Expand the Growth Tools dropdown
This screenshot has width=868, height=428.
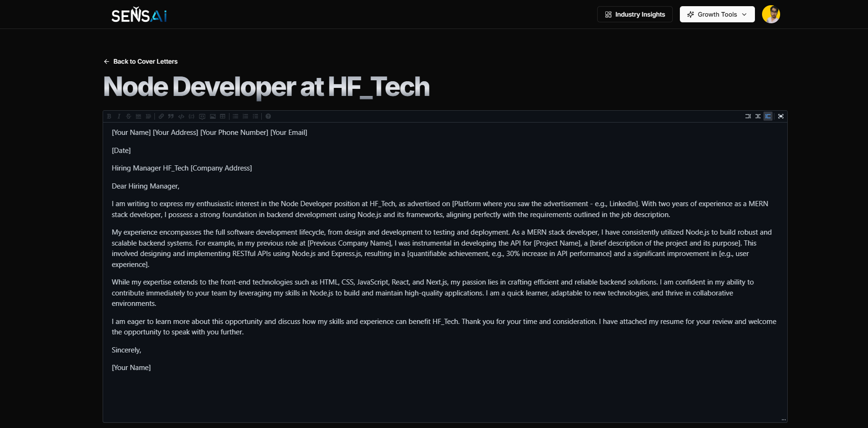coord(717,14)
